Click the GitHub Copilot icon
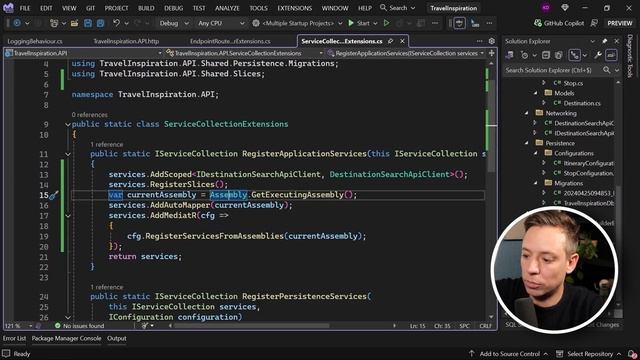The width and height of the screenshot is (640, 360). [538, 23]
